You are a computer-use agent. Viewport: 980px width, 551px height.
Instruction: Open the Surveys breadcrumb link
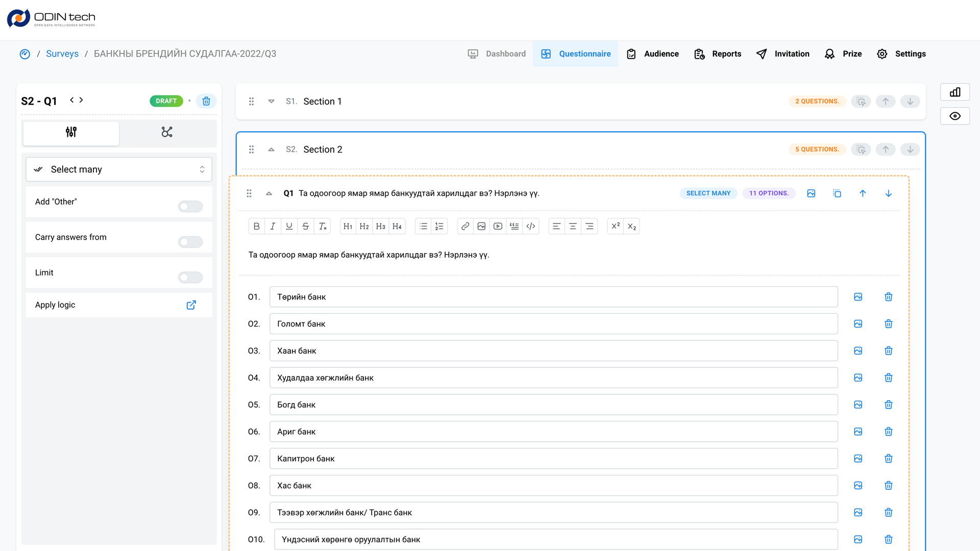pos(62,54)
